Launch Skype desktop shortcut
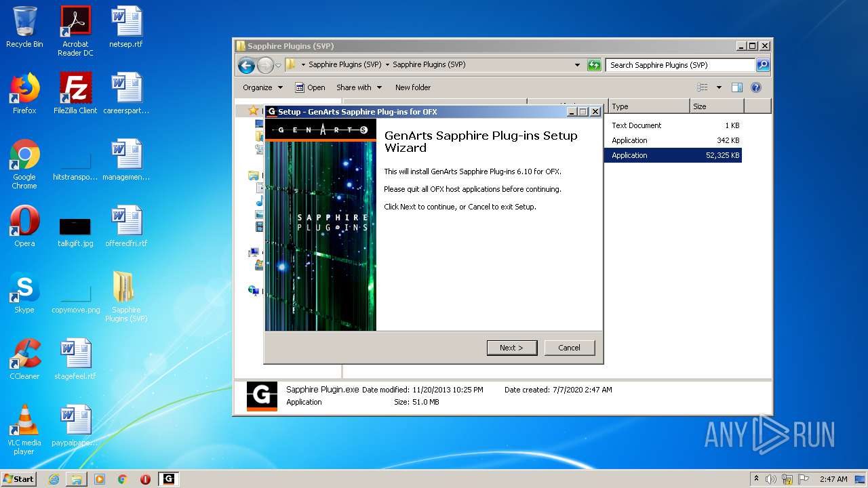Viewport: 868px width, 488px height. (x=24, y=293)
